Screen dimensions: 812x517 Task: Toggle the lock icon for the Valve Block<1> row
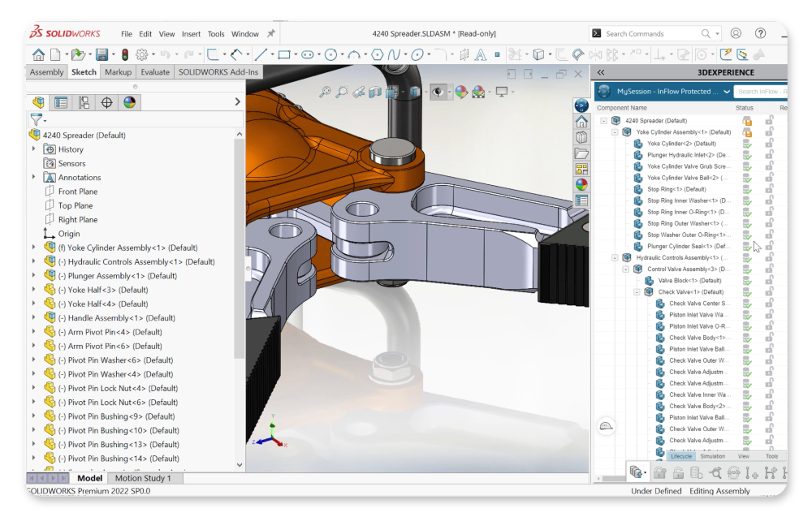(x=770, y=281)
